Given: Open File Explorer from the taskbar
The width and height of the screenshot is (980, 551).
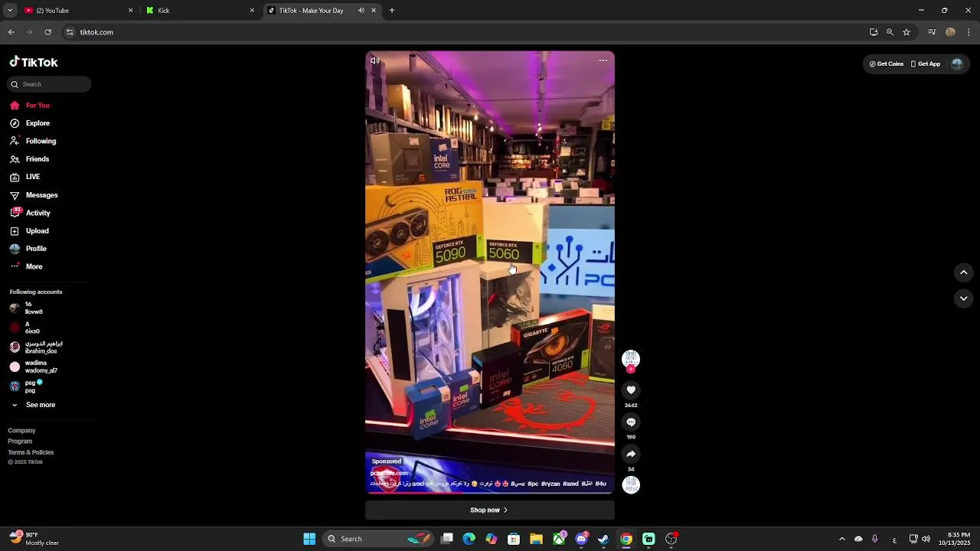Looking at the screenshot, I should (536, 539).
